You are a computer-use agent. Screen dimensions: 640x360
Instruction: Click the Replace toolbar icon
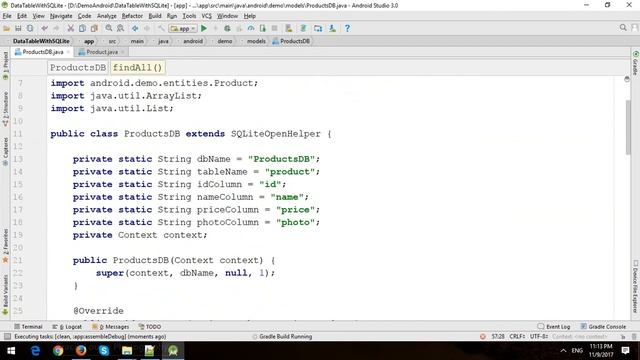tap(120, 29)
